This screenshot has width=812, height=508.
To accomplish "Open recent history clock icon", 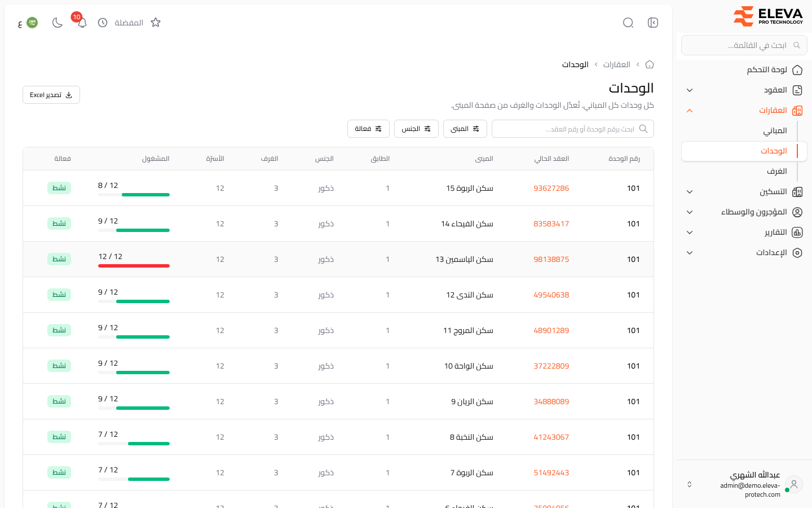I will (103, 23).
